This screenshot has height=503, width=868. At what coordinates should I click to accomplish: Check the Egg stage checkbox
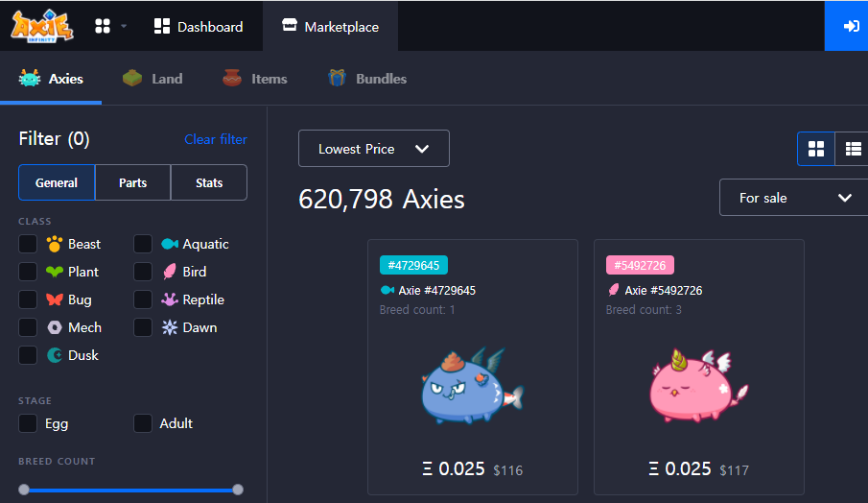coord(28,423)
